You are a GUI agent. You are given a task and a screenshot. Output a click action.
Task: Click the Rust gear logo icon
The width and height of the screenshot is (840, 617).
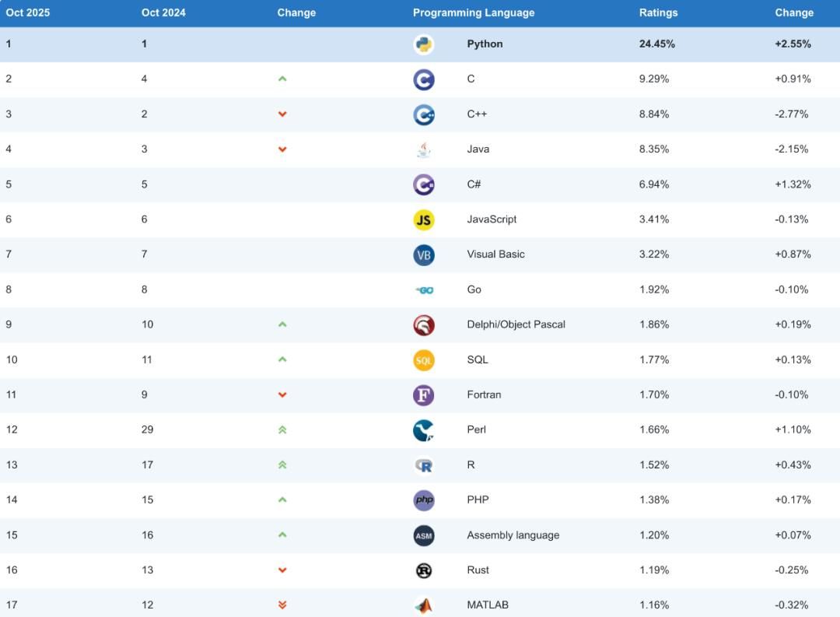click(x=423, y=570)
